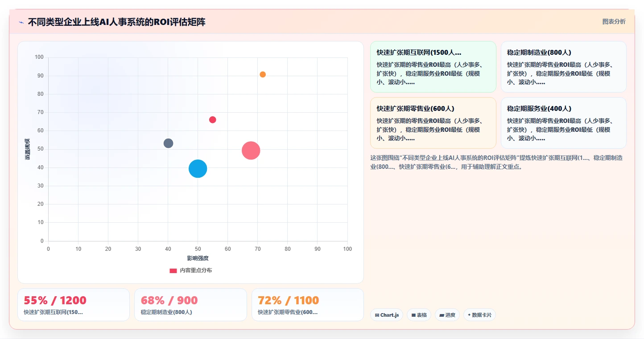Click the 影响强度 x-axis label
The image size is (644, 339).
198,258
